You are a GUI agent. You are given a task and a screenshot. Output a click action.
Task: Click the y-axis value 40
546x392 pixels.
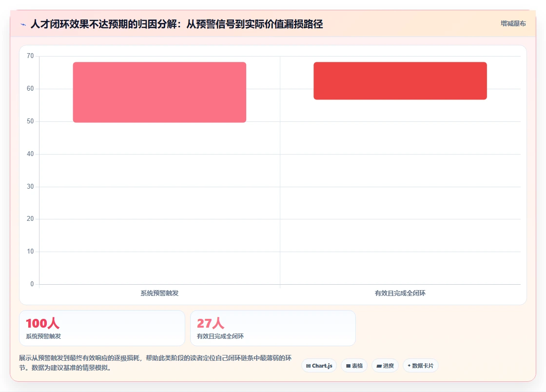coord(30,154)
